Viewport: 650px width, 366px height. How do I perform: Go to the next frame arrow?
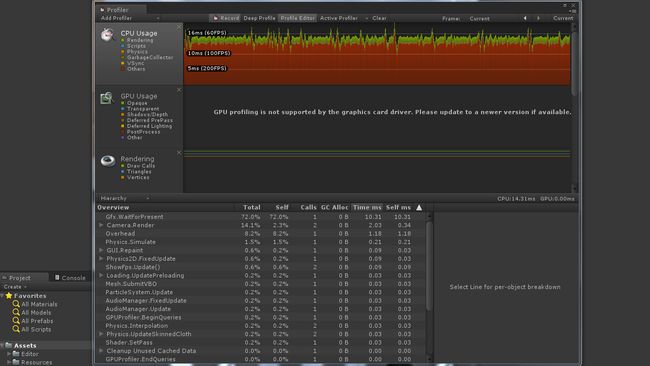(x=538, y=18)
